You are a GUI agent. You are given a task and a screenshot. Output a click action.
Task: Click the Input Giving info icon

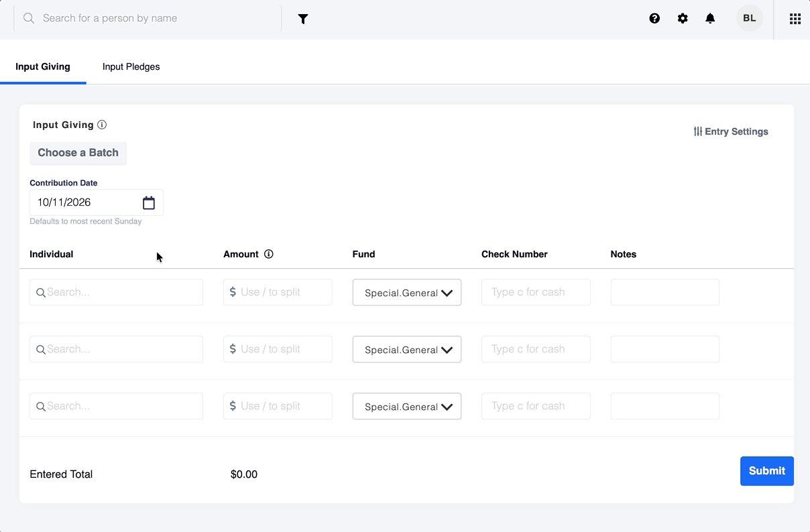click(102, 125)
